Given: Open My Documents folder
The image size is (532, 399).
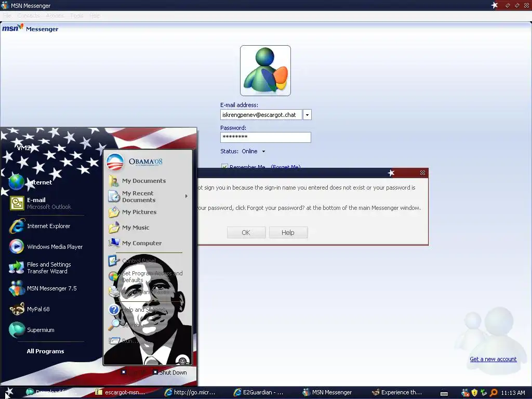Looking at the screenshot, I should pos(137,181).
